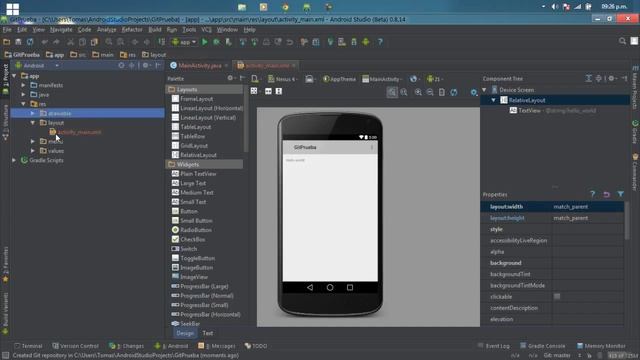
Task: Zoom in on the design preview
Action: [418, 92]
